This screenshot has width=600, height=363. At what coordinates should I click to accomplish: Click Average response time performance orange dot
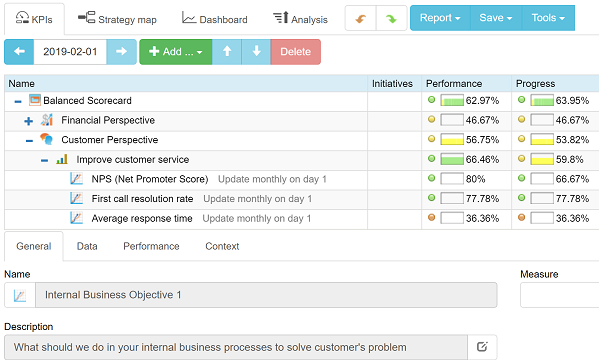(x=431, y=218)
